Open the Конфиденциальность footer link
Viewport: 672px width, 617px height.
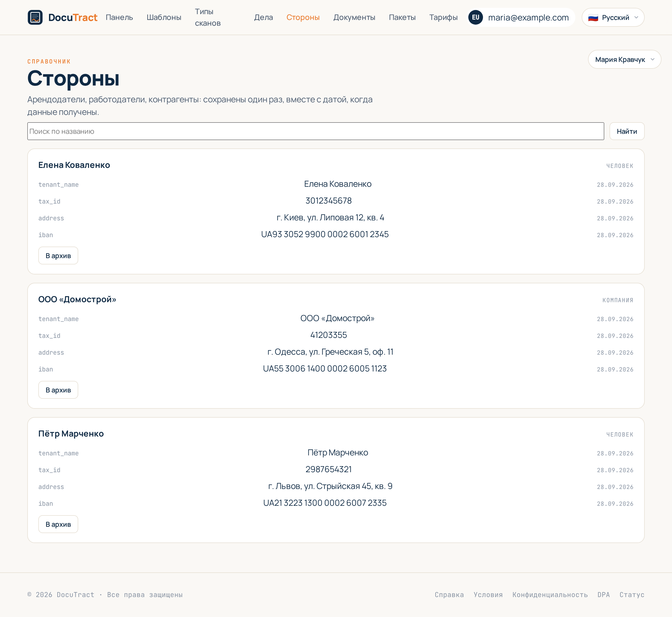point(550,595)
